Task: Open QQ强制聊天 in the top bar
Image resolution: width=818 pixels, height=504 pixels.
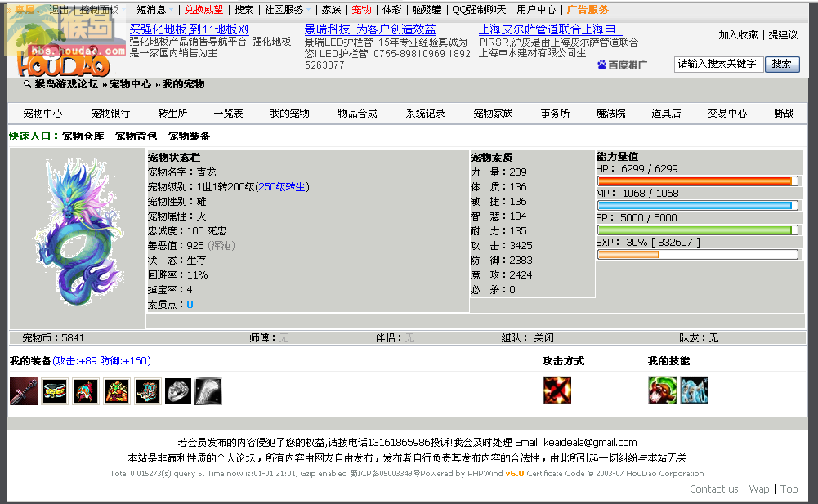Action: click(x=479, y=9)
